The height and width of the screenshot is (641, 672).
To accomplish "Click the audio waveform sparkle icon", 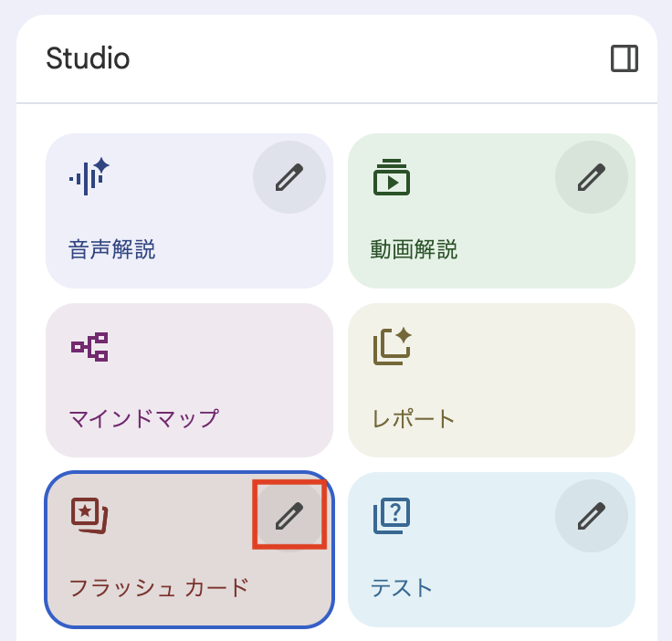I will (89, 174).
